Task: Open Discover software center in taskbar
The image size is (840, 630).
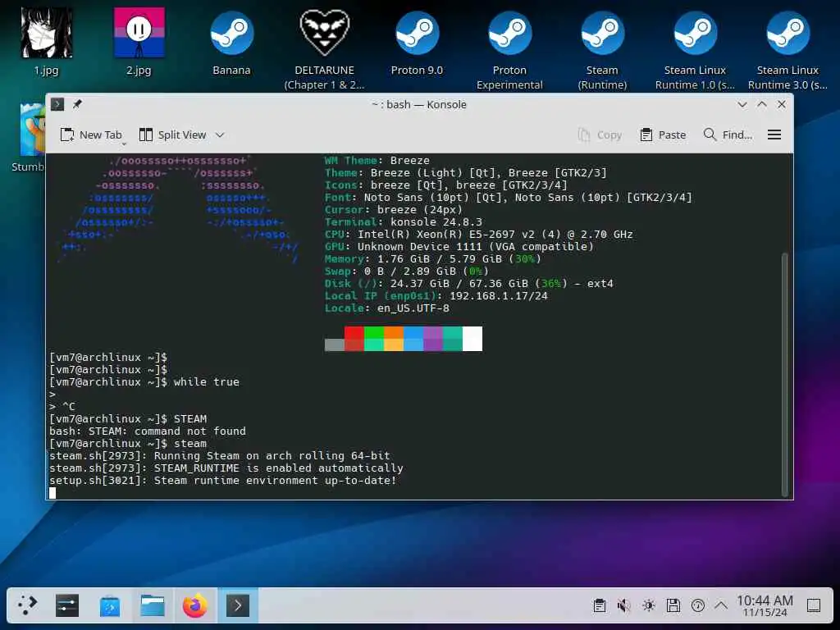Action: pyautogui.click(x=110, y=605)
